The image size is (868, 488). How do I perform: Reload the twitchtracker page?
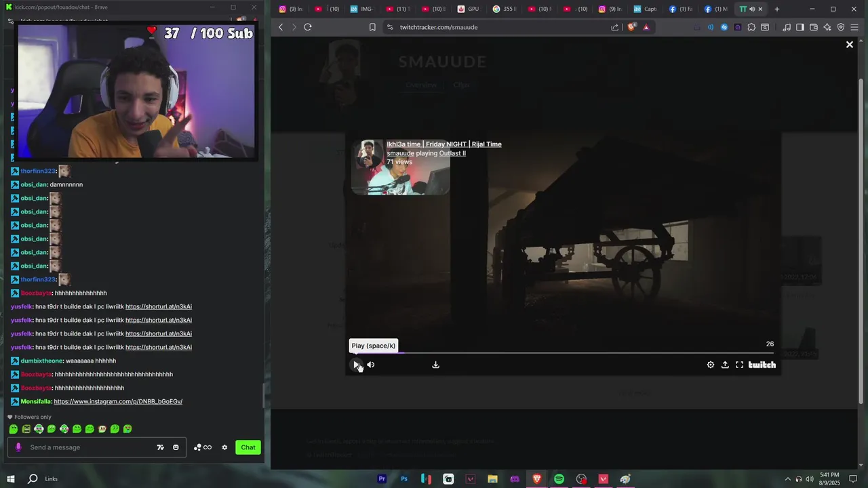click(x=307, y=27)
